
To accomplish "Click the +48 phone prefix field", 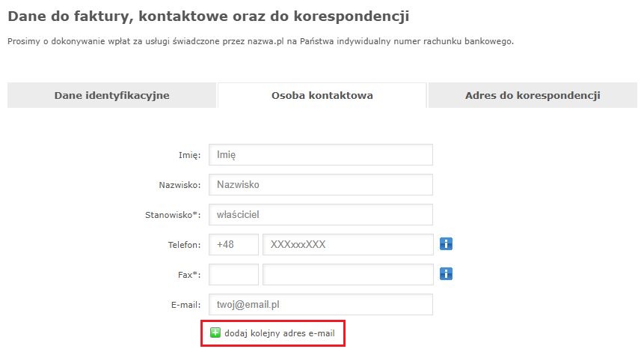I will pyautogui.click(x=233, y=244).
